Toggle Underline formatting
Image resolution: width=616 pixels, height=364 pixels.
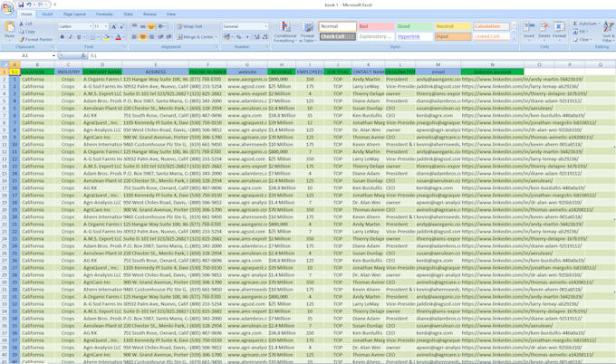point(79,37)
